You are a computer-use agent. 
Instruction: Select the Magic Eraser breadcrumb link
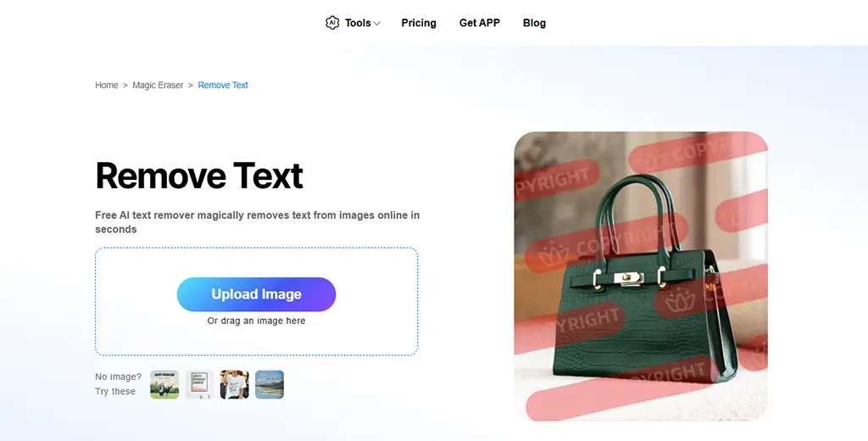click(x=158, y=85)
